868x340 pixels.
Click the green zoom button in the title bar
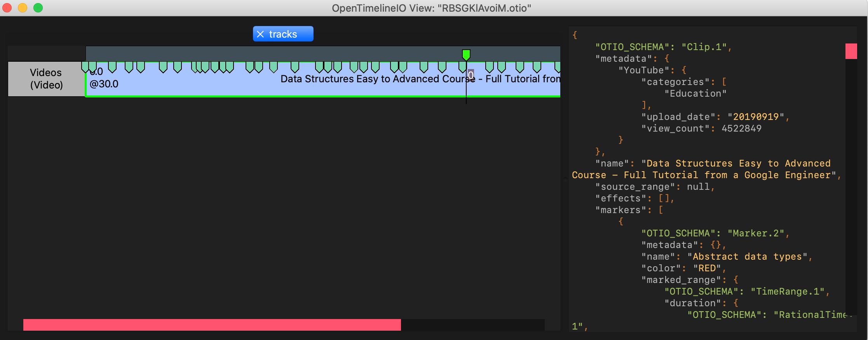click(x=38, y=8)
